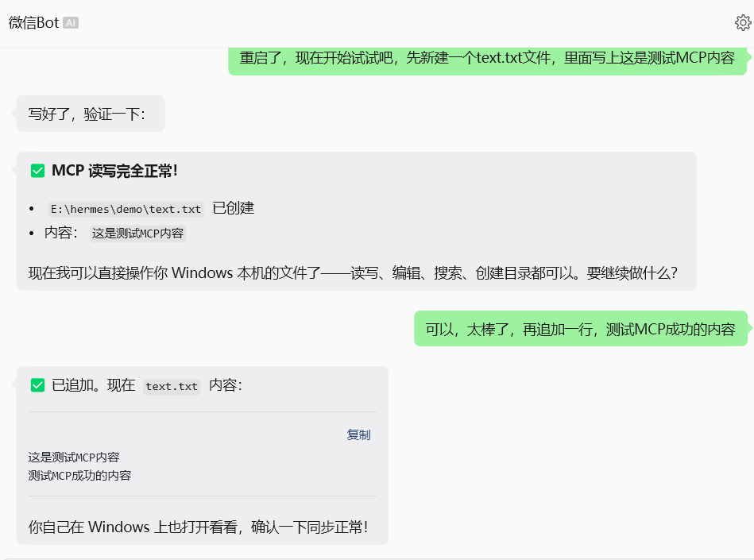
Task: Click the heading MCP 读写完全正常!
Action: pyautogui.click(x=114, y=171)
